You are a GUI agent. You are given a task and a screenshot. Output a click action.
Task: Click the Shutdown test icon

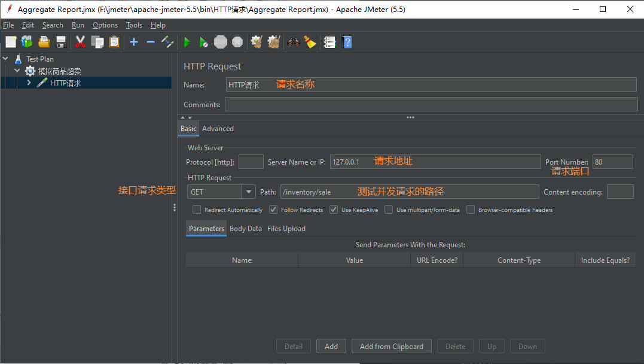237,42
